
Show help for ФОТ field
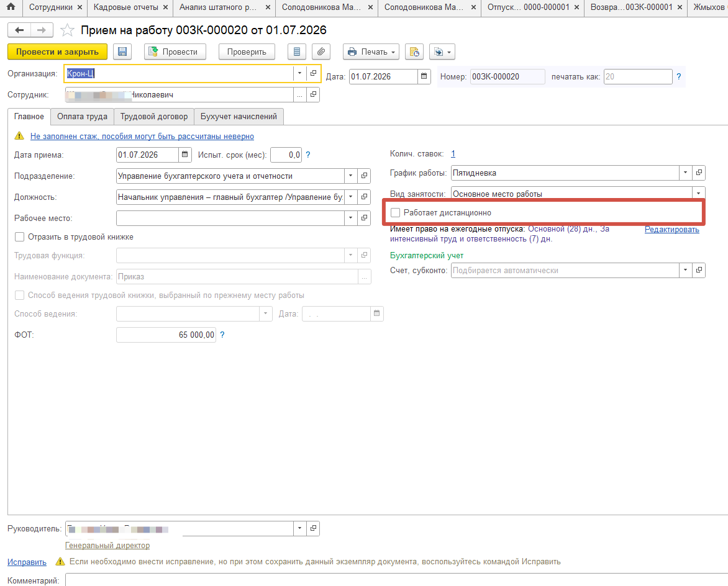[x=222, y=335]
